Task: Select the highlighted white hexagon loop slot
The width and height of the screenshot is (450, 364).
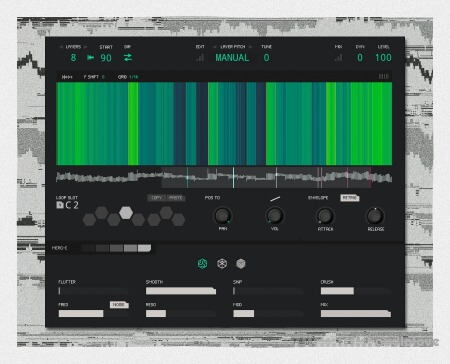Action: [126, 213]
